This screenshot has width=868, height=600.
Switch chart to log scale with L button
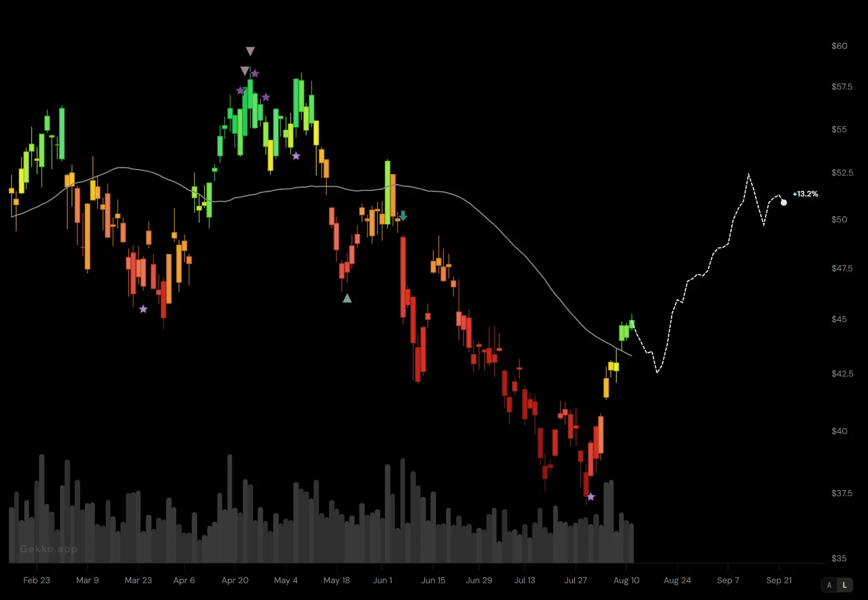click(845, 585)
